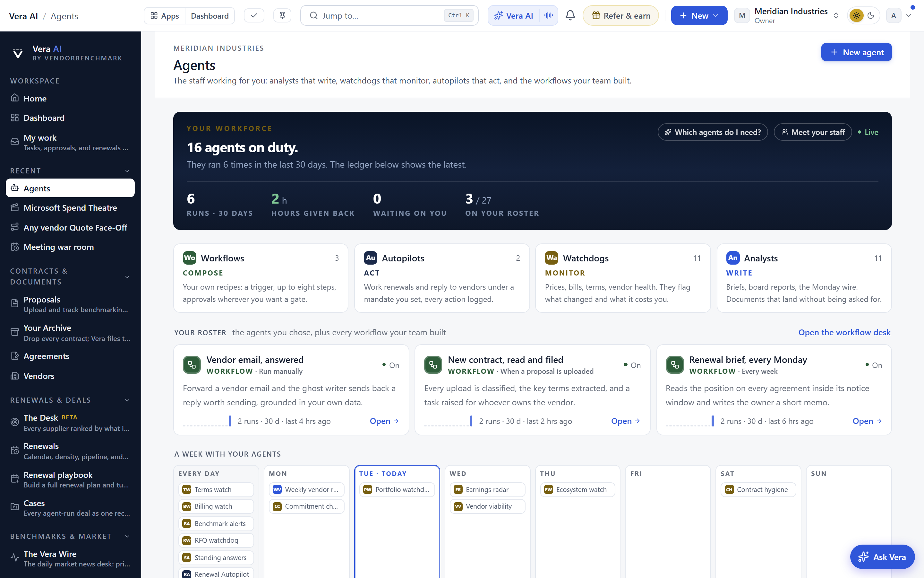
Task: Click the Renewals calendar icon
Action: pos(15,451)
